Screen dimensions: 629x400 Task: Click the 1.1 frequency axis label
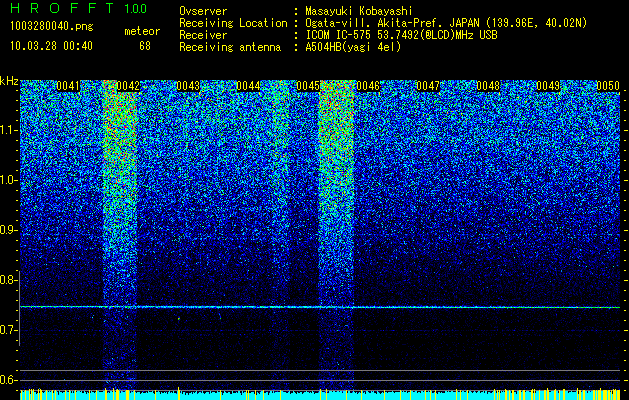pyautogui.click(x=8, y=130)
